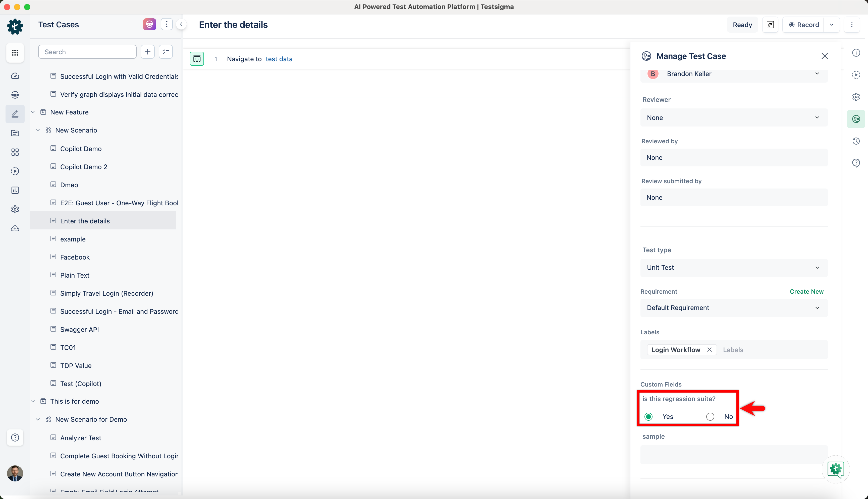Open the test runs play icon in sidebar
The height and width of the screenshot is (499, 868).
tap(15, 171)
